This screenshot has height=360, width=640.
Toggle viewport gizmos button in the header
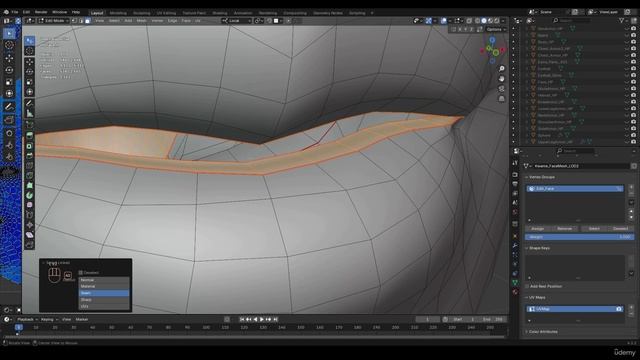429,20
